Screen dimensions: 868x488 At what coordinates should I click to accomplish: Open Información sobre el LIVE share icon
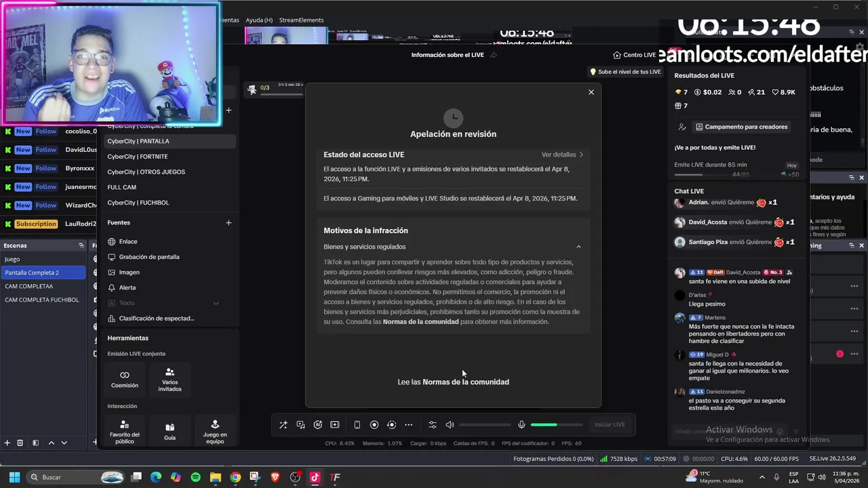pyautogui.click(x=493, y=55)
